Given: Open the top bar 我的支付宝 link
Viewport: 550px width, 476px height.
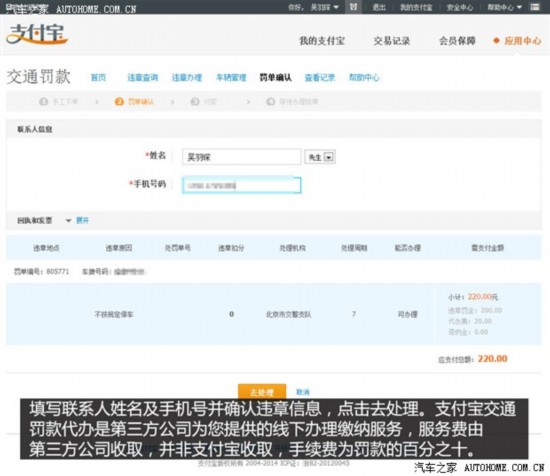Looking at the screenshot, I should 416,7.
